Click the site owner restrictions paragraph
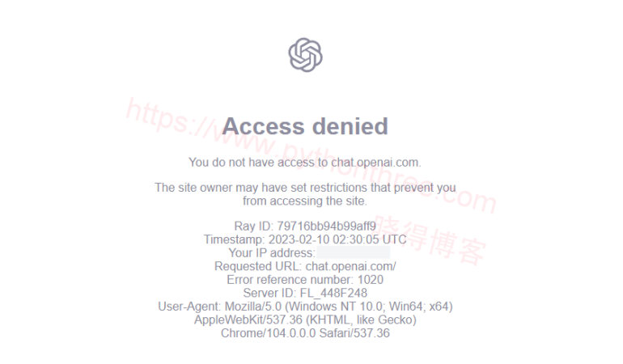Viewport: 623px width, 364px height. [x=305, y=194]
